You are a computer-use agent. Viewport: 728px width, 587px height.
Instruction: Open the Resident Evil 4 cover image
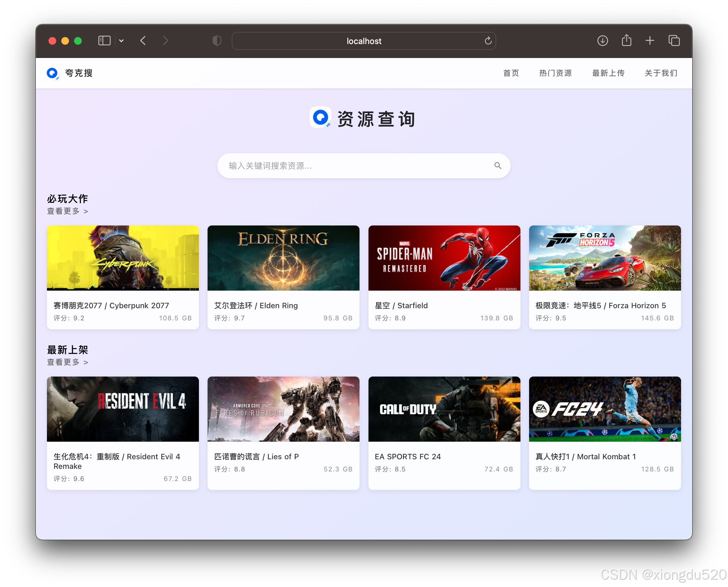pos(123,409)
